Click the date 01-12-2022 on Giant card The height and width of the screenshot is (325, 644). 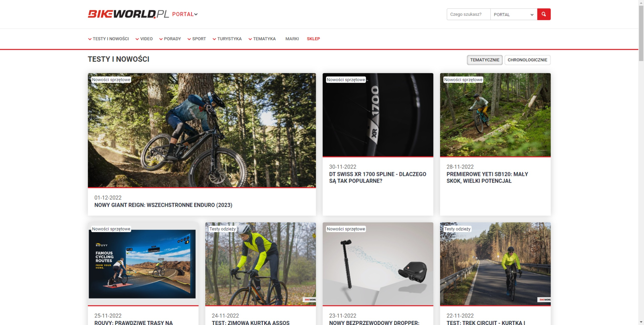pos(108,198)
